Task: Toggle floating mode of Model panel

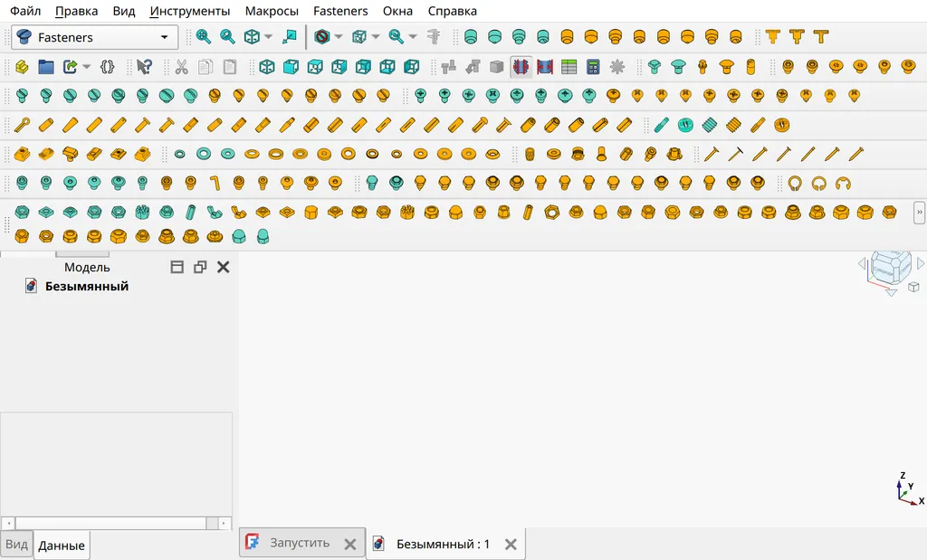Action: pyautogui.click(x=200, y=267)
